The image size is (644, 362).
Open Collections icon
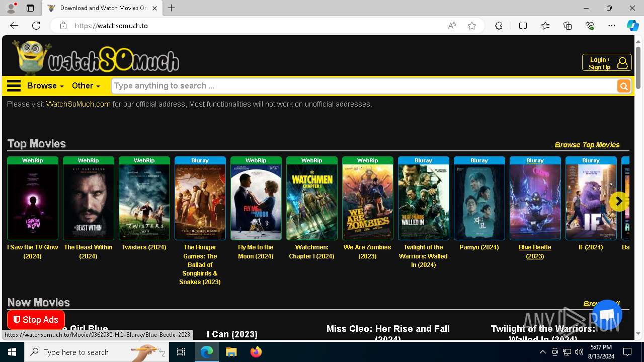(x=568, y=26)
